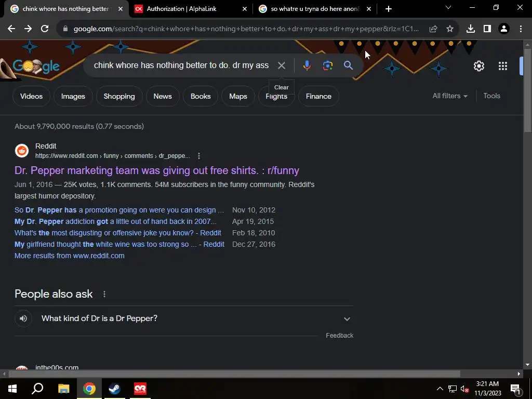Switch to the News filter

[163, 96]
